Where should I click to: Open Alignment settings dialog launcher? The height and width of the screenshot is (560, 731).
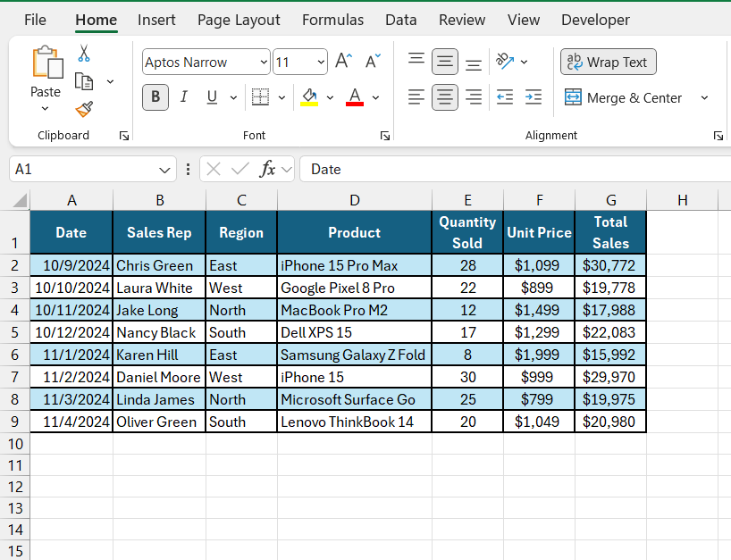pyautogui.click(x=718, y=136)
